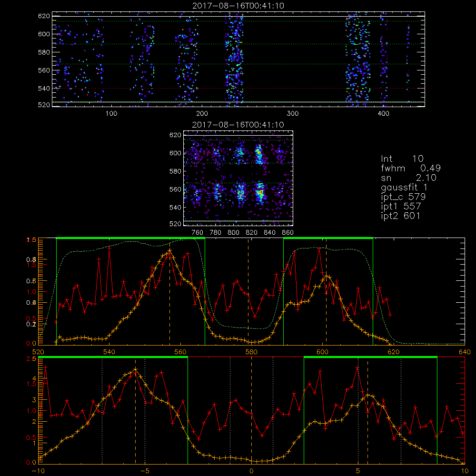Click x-axis label -5 on bottom plot

coord(145,471)
